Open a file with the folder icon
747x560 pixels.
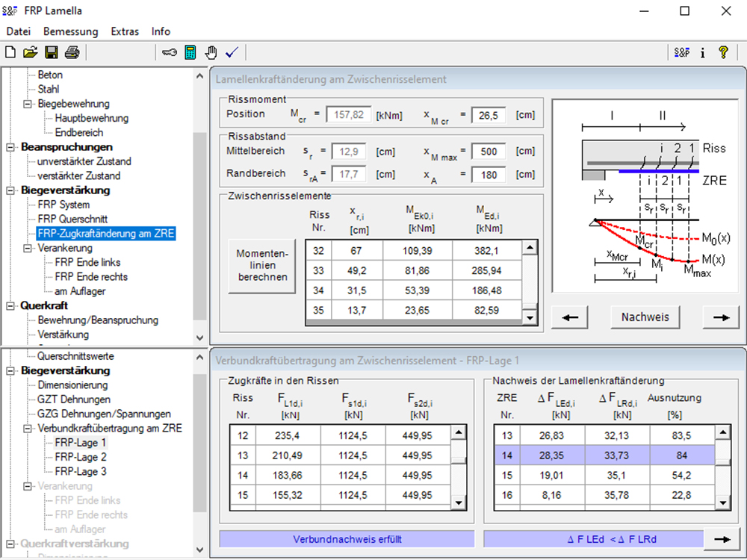(x=31, y=52)
